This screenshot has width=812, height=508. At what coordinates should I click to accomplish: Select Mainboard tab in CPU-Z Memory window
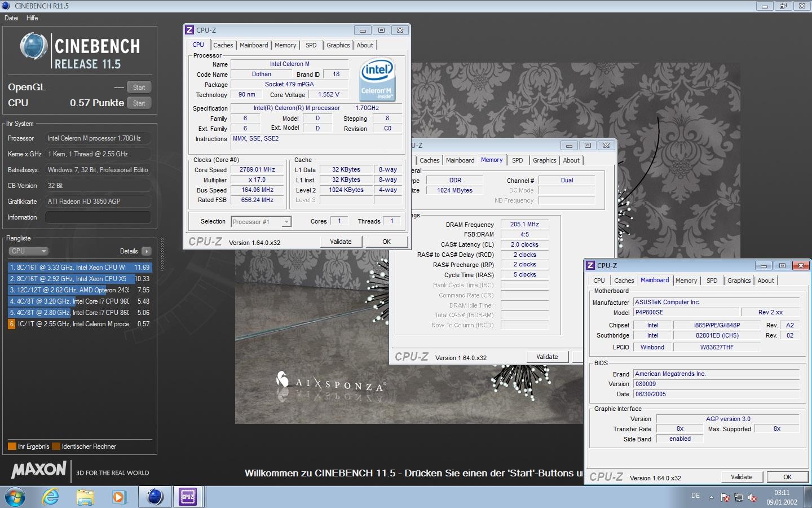[460, 160]
